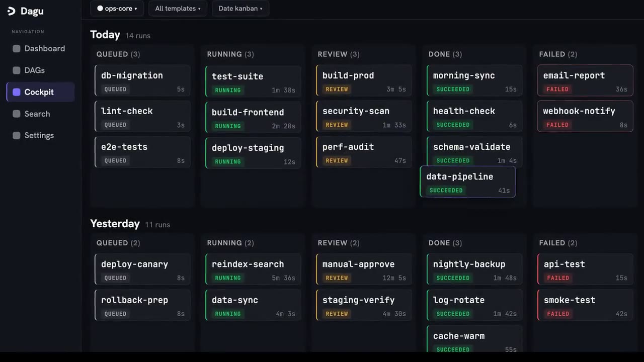Viewport: 644px width, 362px height.
Task: Open the e2e-tests run card
Action: coord(142,152)
